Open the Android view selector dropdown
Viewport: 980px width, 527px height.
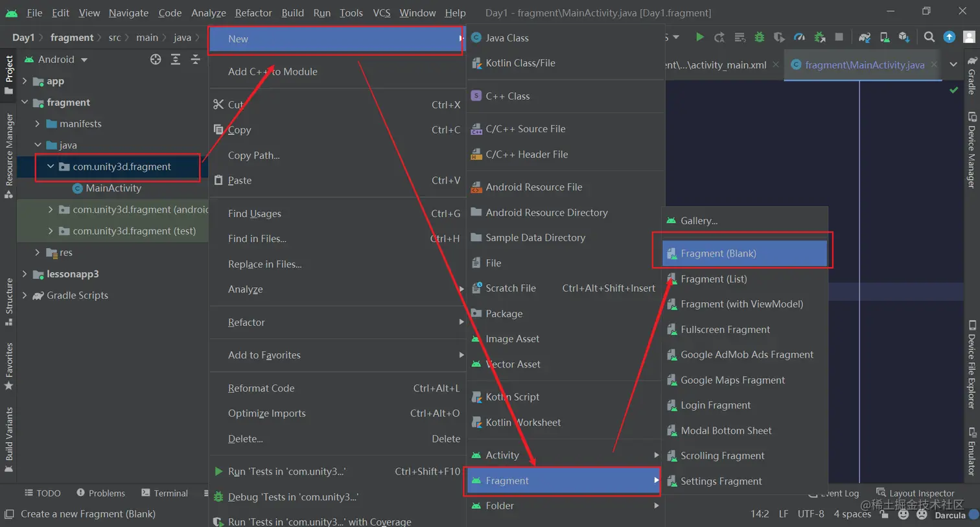coord(57,60)
